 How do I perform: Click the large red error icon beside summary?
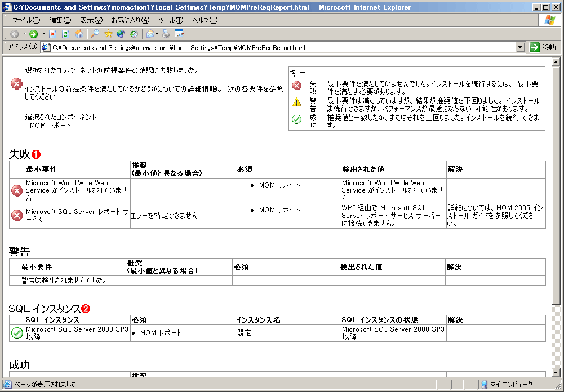(x=16, y=84)
